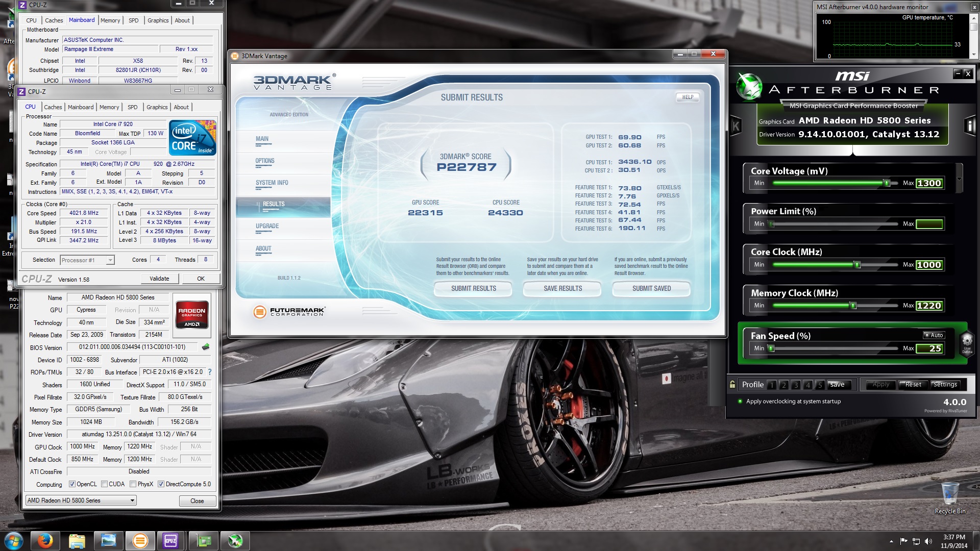980x551 pixels.
Task: Select Afterburner profile slot 5
Action: tap(820, 385)
